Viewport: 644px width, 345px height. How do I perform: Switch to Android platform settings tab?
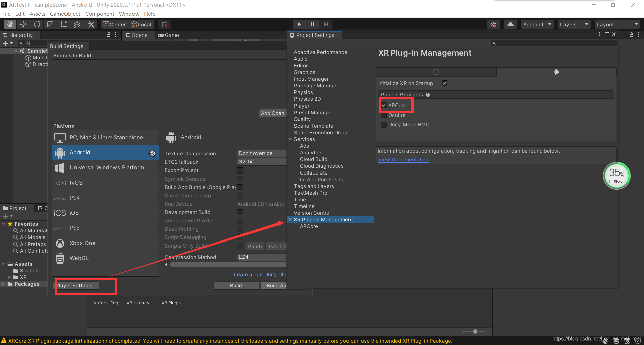tap(556, 72)
